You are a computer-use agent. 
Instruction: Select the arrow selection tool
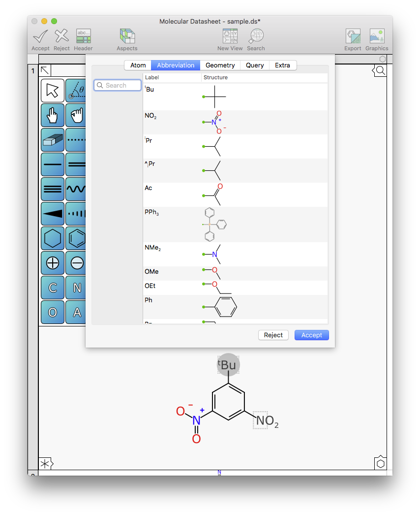point(52,90)
